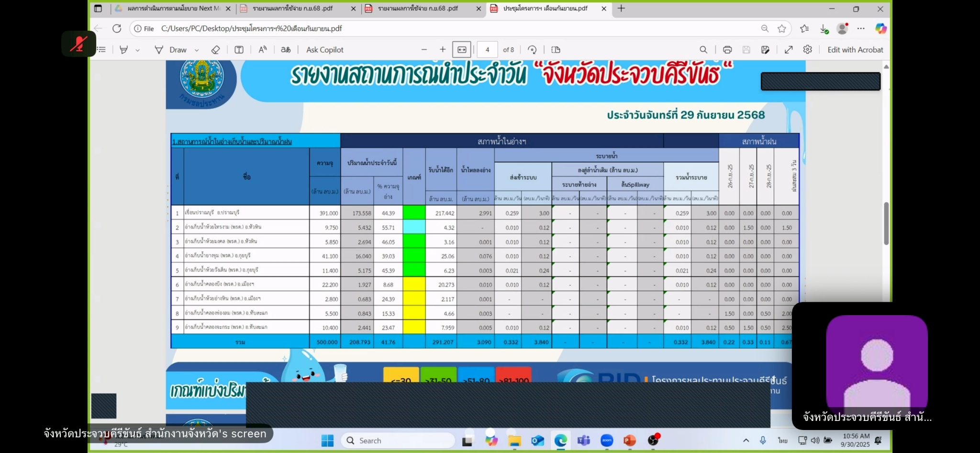Expand the Draw tool options dropdown

click(x=197, y=50)
